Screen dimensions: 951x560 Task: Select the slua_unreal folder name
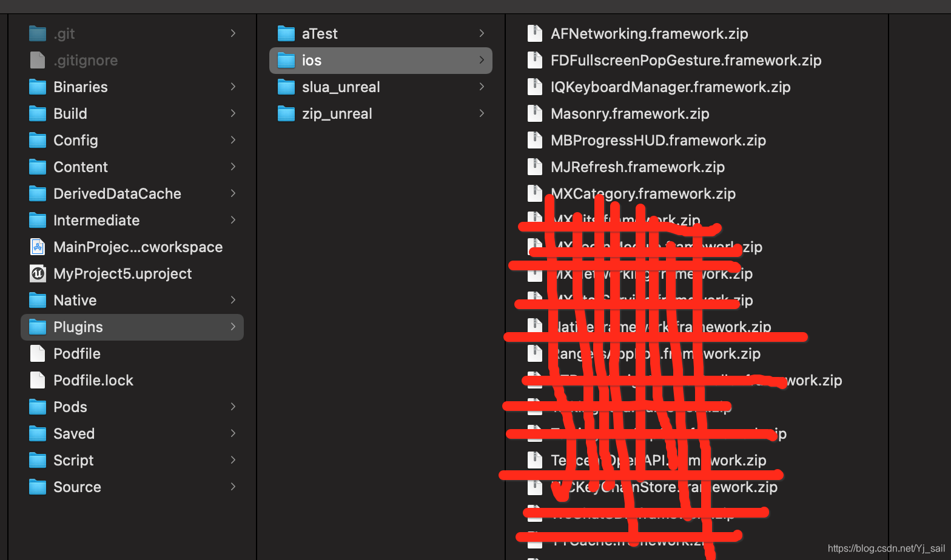pyautogui.click(x=341, y=87)
